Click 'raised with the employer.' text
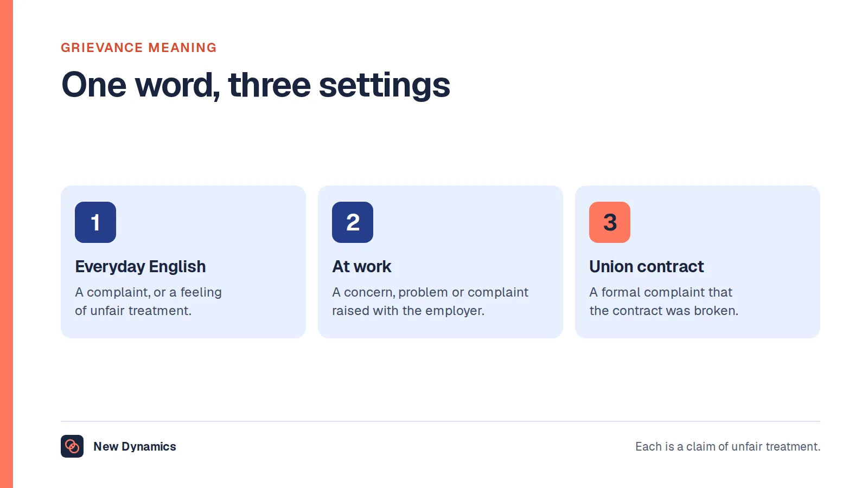The width and height of the screenshot is (868, 488). [x=409, y=311]
